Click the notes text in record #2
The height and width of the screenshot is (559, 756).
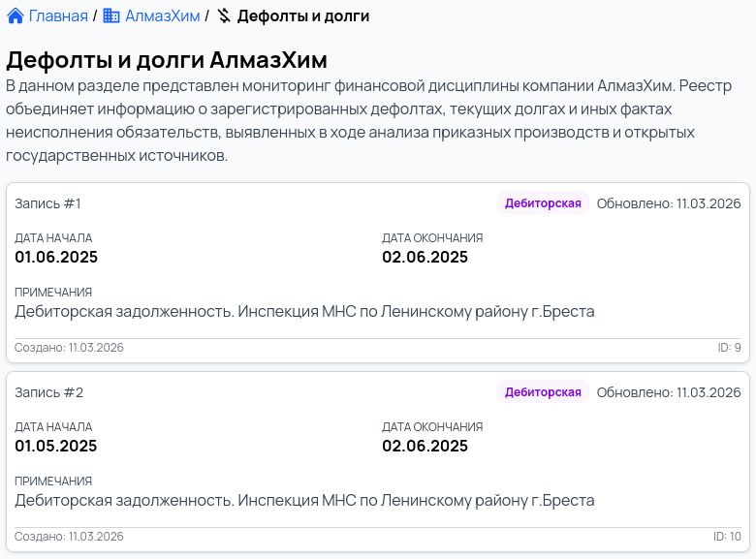[x=304, y=501]
